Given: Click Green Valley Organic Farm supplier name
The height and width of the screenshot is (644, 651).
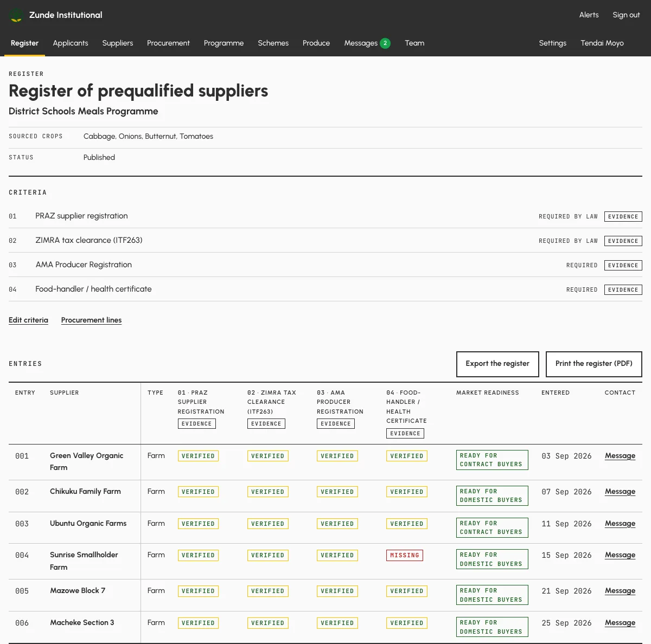Looking at the screenshot, I should (x=86, y=461).
